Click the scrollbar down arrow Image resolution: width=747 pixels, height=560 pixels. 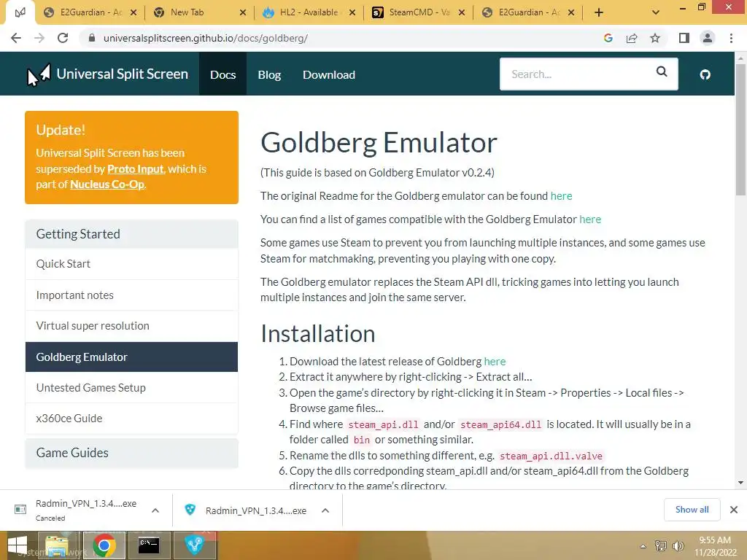(x=740, y=483)
